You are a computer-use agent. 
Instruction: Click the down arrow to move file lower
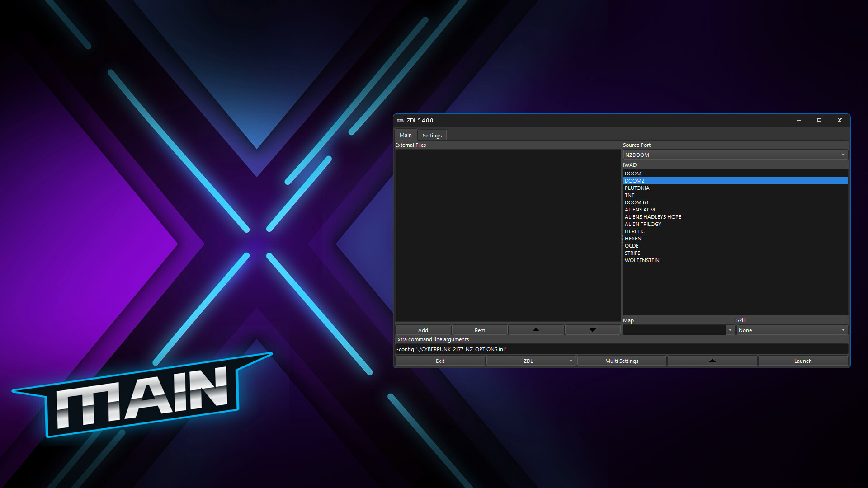[592, 330]
